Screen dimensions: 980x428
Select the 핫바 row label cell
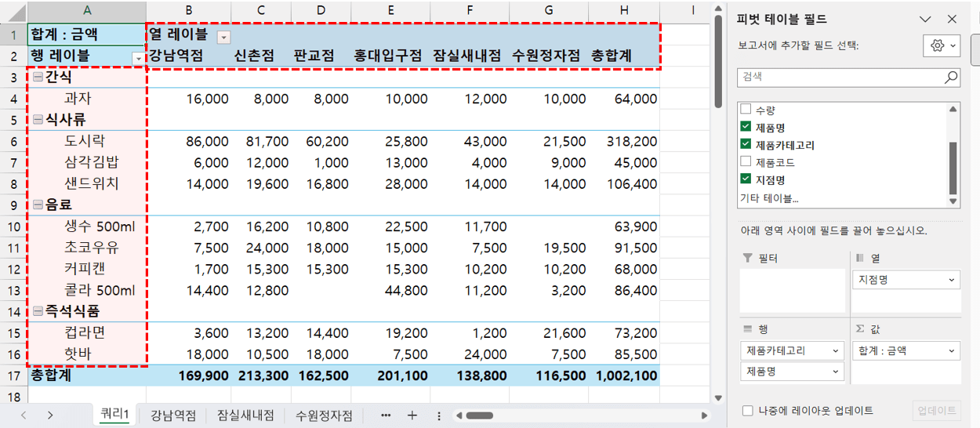(86, 354)
